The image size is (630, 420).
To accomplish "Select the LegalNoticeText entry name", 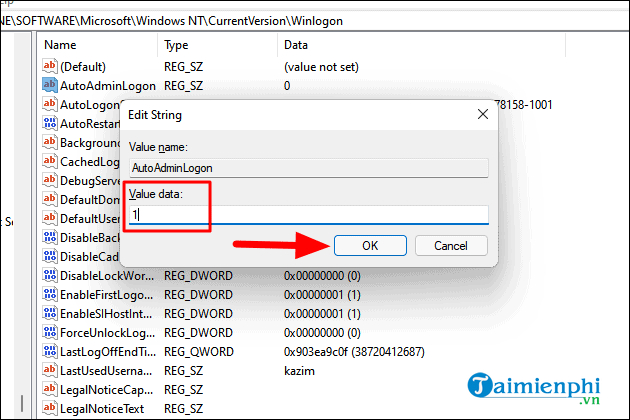I will pyautogui.click(x=102, y=409).
